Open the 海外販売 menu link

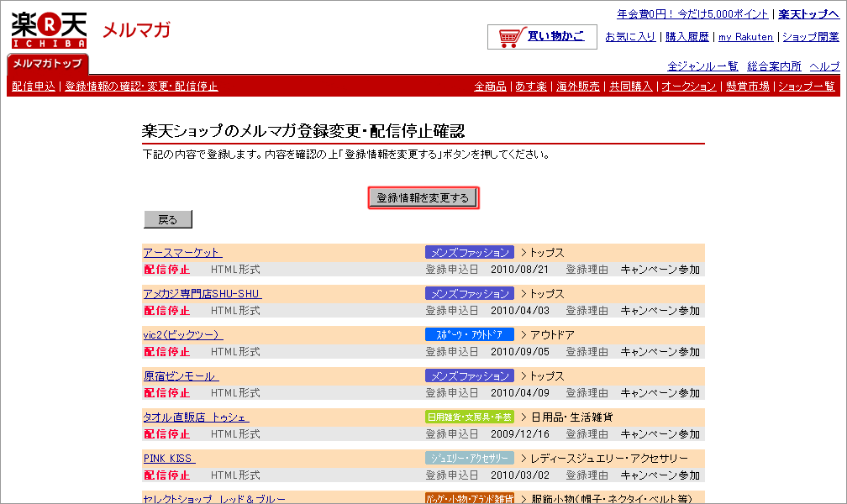tap(578, 87)
